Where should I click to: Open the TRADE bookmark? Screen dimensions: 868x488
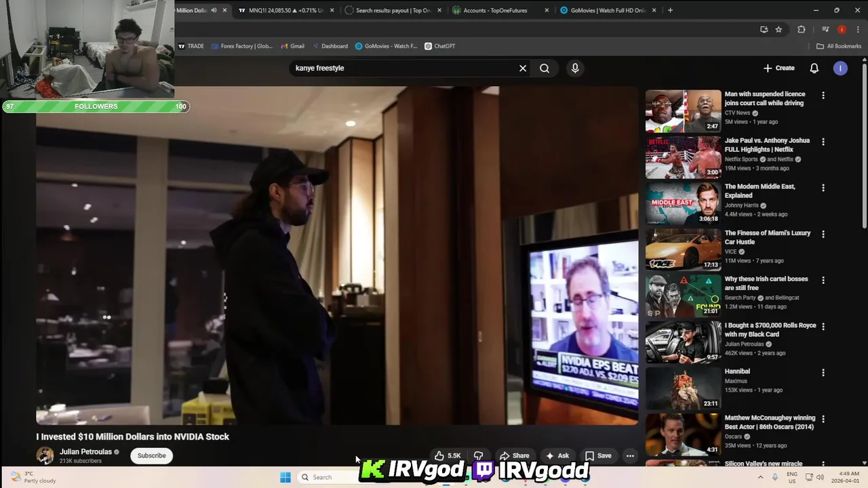coord(191,46)
